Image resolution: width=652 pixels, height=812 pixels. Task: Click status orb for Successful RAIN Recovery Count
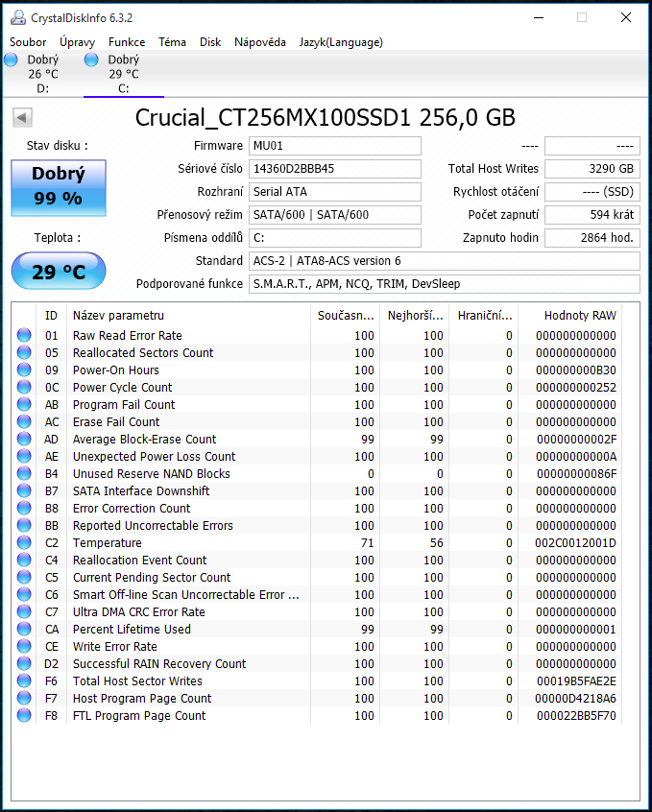[24, 663]
